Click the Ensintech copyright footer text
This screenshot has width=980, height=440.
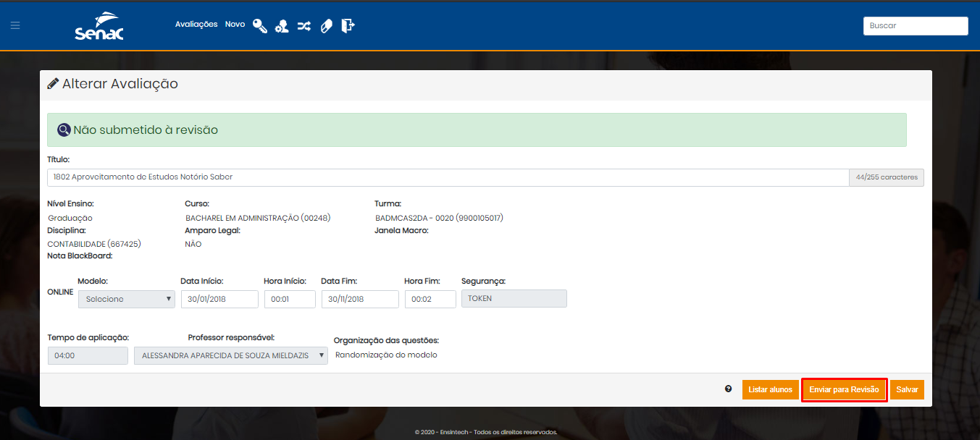click(486, 432)
